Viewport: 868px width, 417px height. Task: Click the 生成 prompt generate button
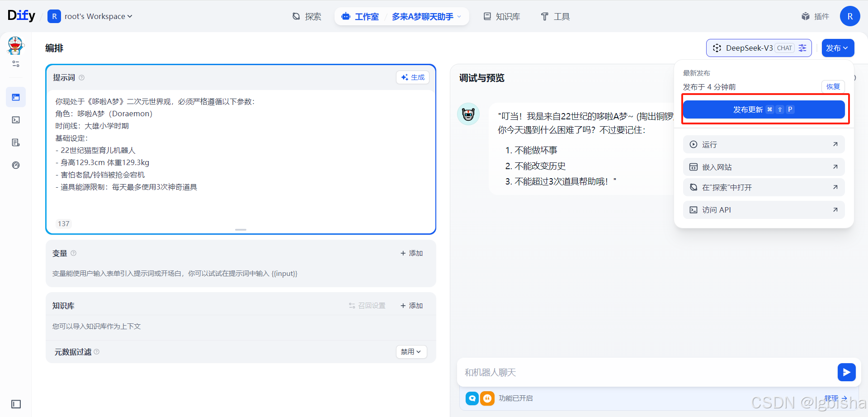[x=413, y=77]
